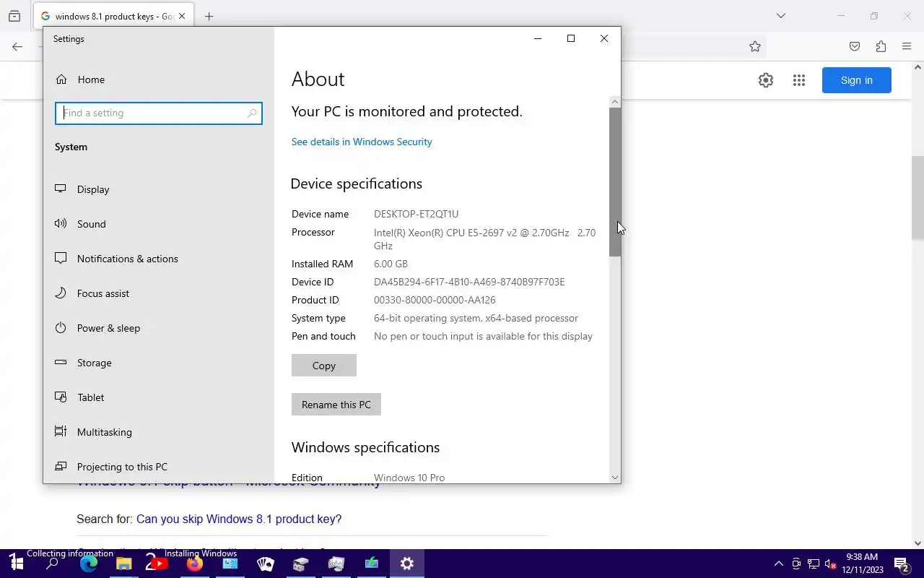Click the Meet Now camera tray icon
The width and height of the screenshot is (924, 578).
(796, 564)
